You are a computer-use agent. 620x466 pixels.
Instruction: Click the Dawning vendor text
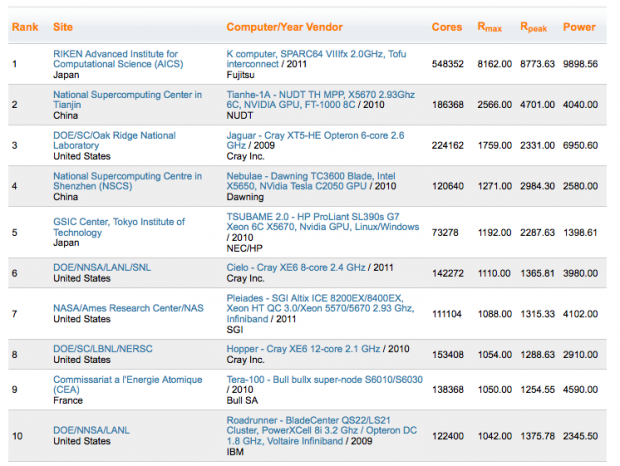245,197
